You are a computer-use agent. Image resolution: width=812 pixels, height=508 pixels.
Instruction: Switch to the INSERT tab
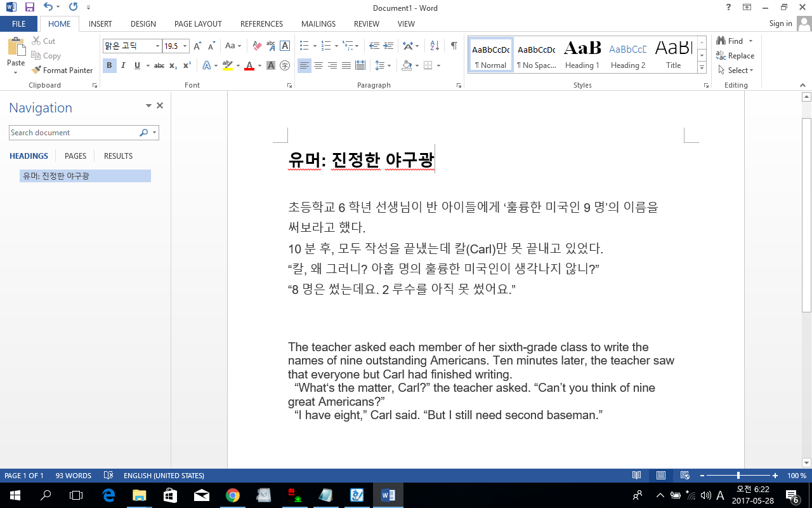(x=100, y=24)
